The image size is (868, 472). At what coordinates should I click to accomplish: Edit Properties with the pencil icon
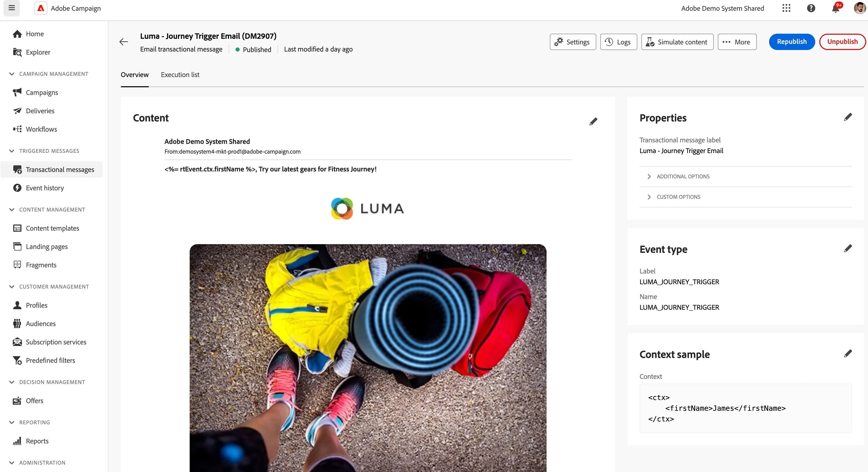point(848,117)
